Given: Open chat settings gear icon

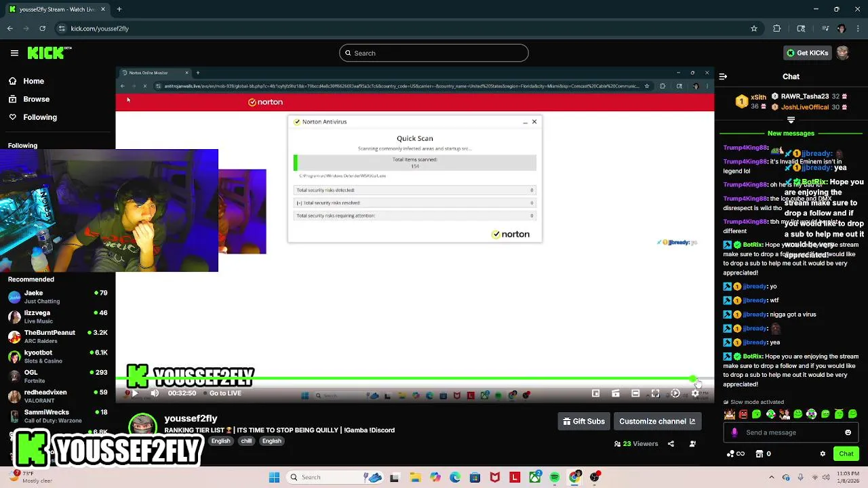Looking at the screenshot, I should (x=823, y=454).
